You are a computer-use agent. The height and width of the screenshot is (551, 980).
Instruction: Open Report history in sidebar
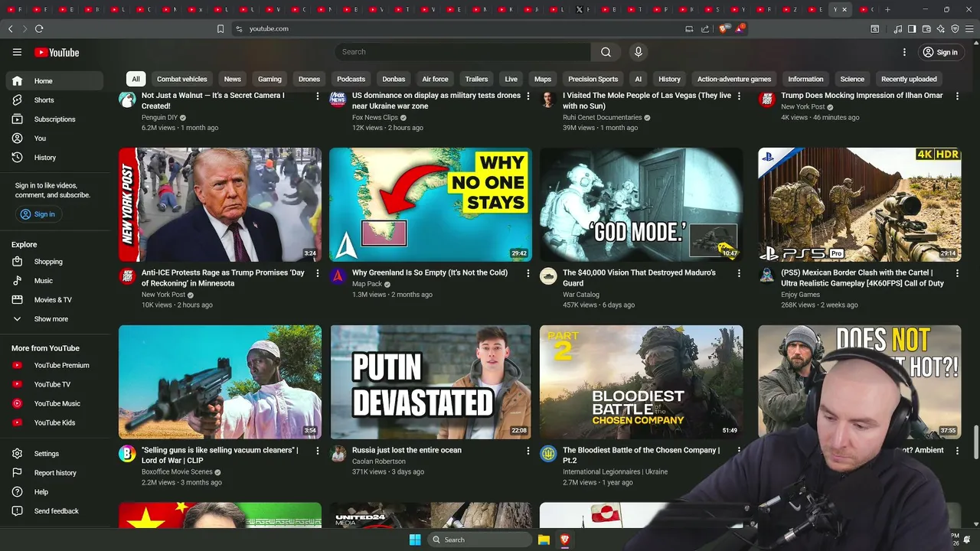pyautogui.click(x=54, y=473)
